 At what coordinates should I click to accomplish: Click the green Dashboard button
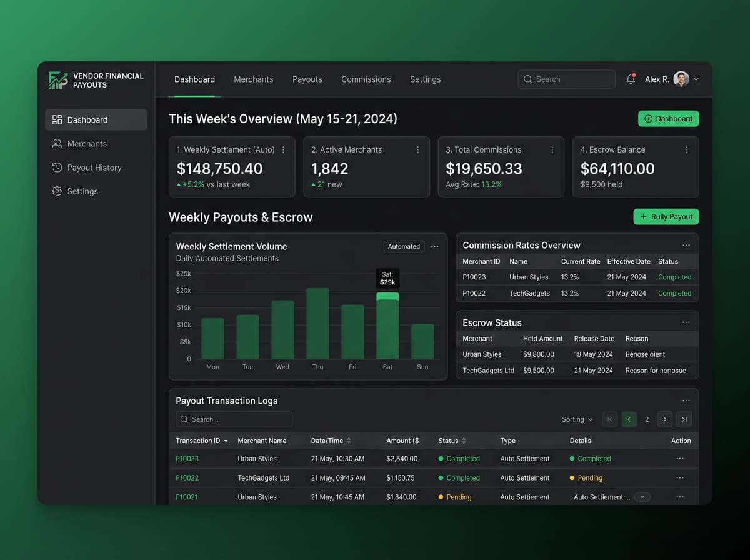[x=668, y=119]
